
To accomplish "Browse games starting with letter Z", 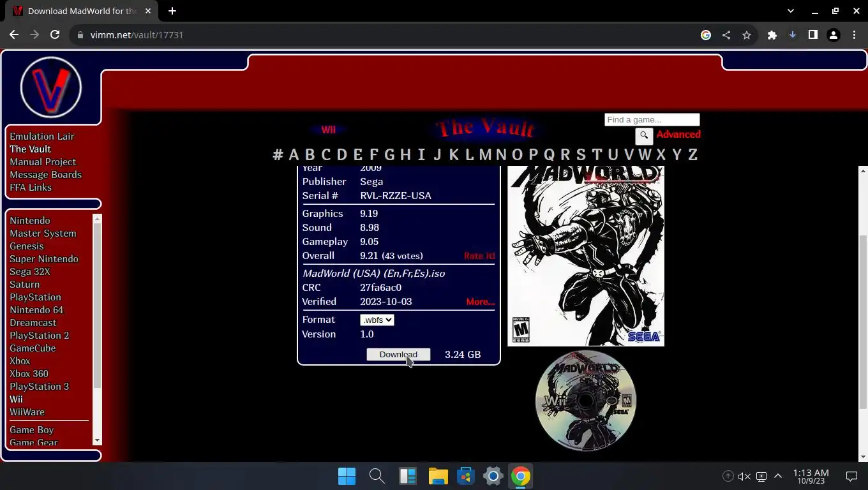I will point(692,154).
